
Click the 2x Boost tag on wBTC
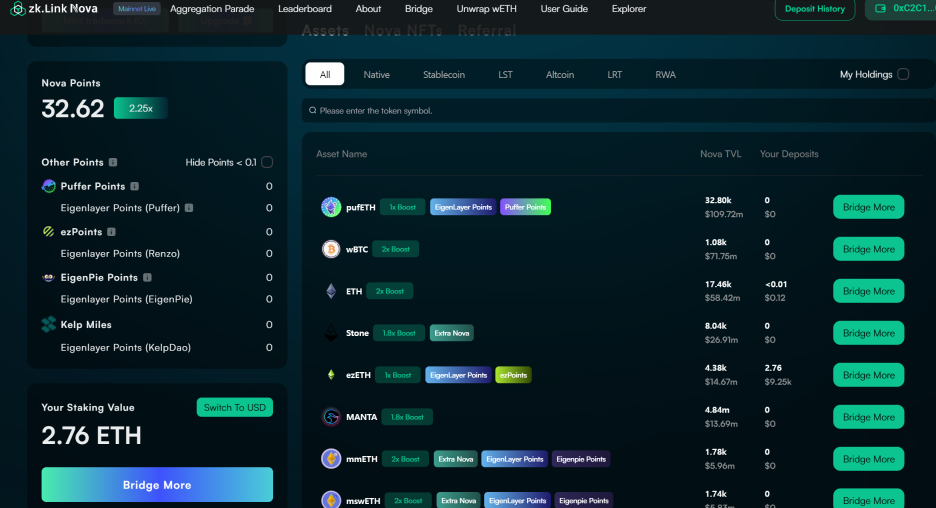395,249
